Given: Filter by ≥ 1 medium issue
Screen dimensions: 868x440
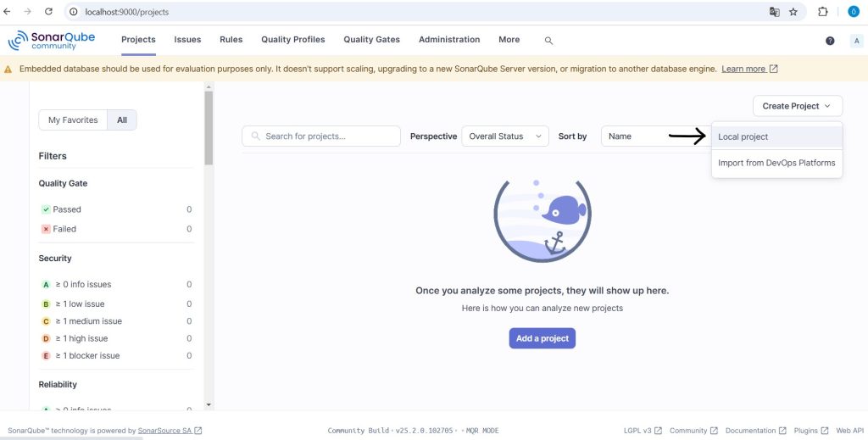Looking at the screenshot, I should (115, 321).
